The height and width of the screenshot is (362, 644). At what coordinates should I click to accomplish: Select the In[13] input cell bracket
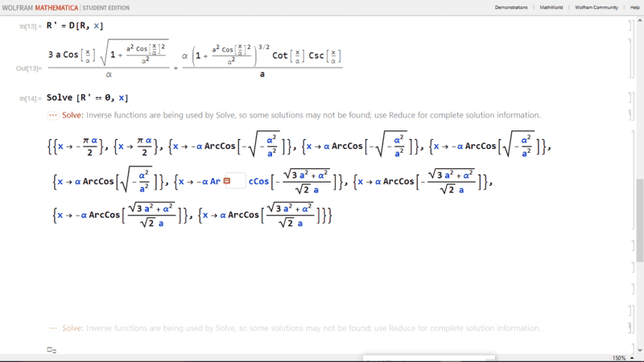click(630, 26)
